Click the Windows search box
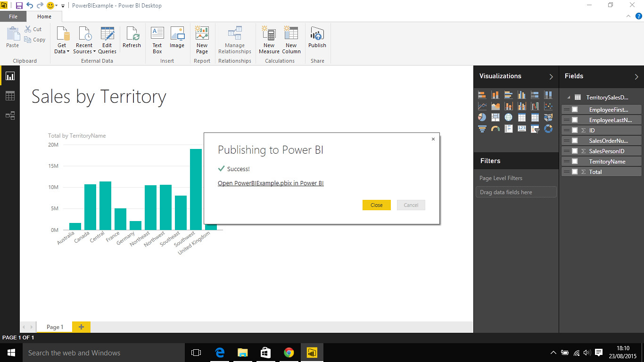This screenshot has height=362, width=644. point(103,353)
